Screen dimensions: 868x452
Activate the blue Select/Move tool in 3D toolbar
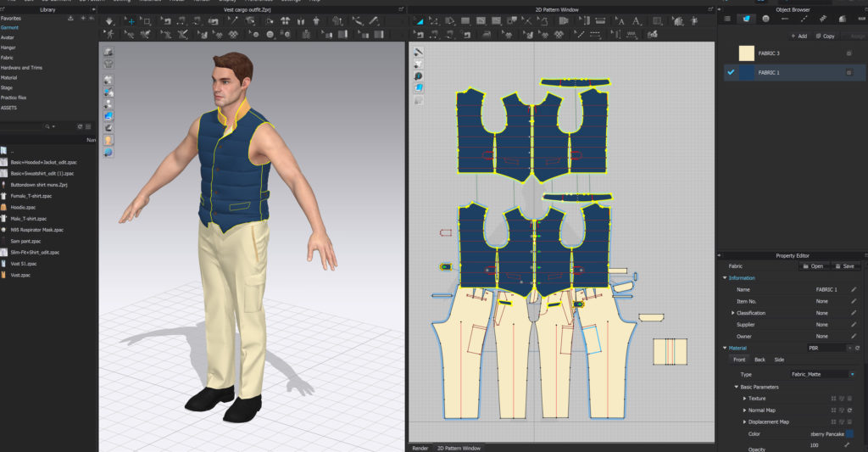tap(131, 21)
